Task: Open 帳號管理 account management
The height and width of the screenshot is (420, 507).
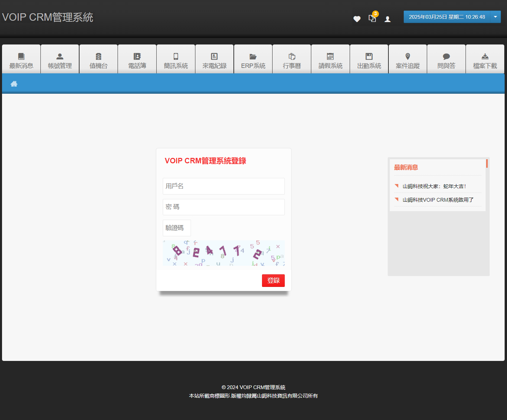Action: tap(60, 60)
